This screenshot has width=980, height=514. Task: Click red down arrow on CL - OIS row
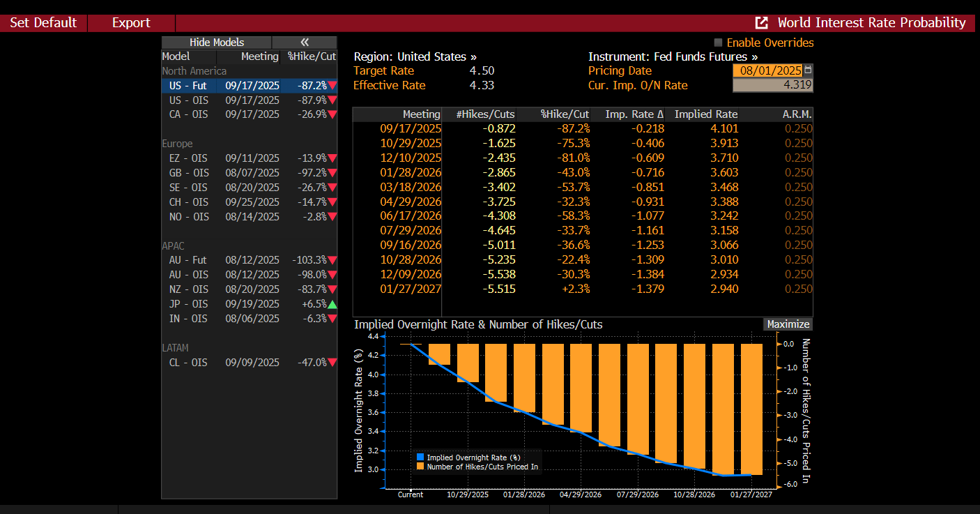332,363
